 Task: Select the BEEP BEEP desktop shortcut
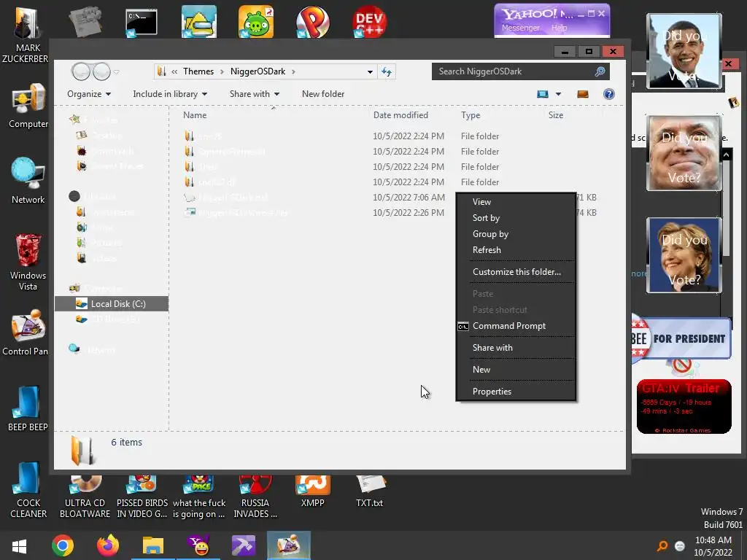coord(28,408)
